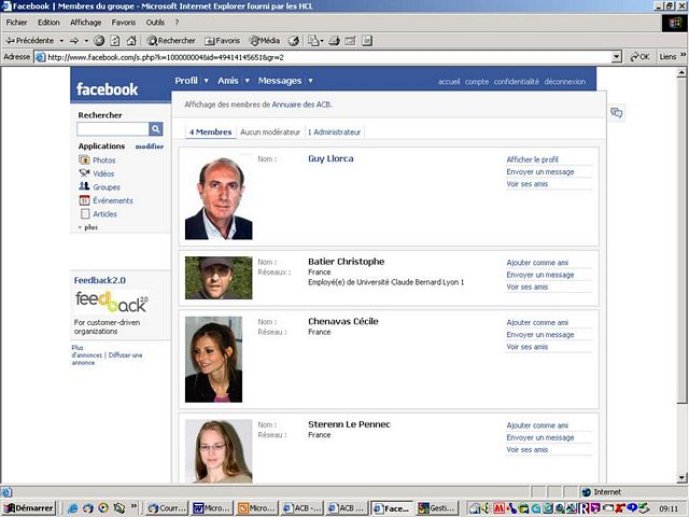The image size is (689, 517).
Task: Open the Edition menu
Action: (x=48, y=22)
